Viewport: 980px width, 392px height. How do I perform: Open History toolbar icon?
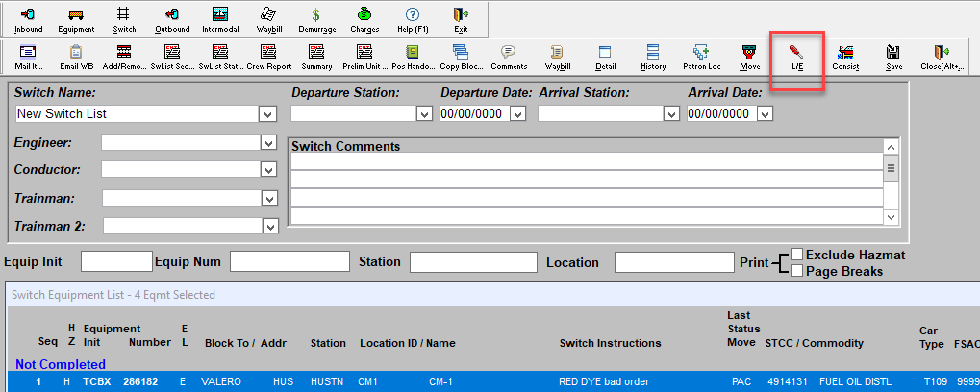tap(653, 58)
